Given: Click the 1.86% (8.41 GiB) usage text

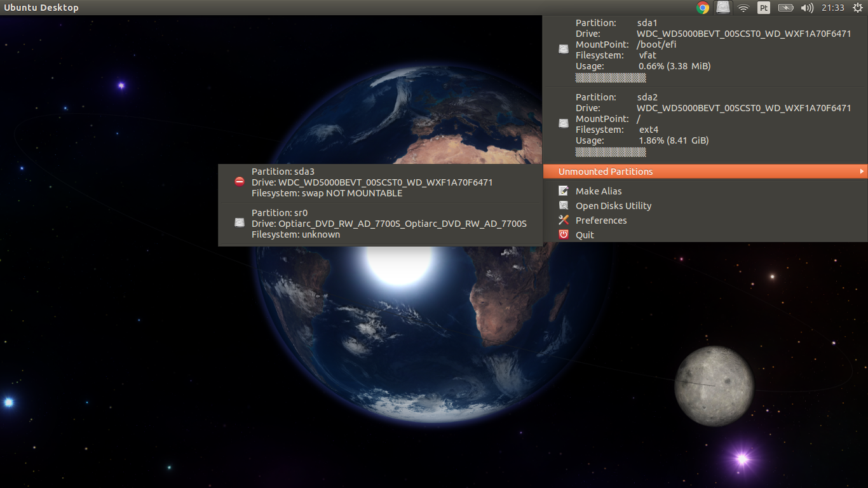Looking at the screenshot, I should point(674,140).
